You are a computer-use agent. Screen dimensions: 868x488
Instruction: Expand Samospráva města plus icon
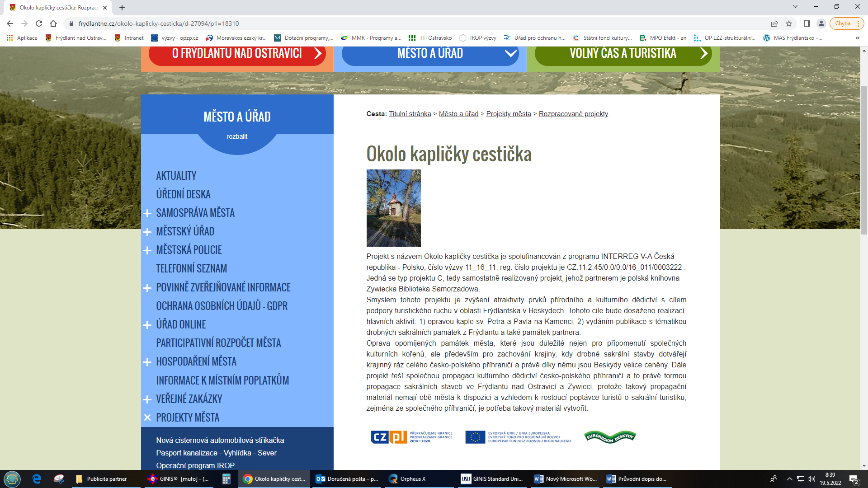tap(147, 213)
